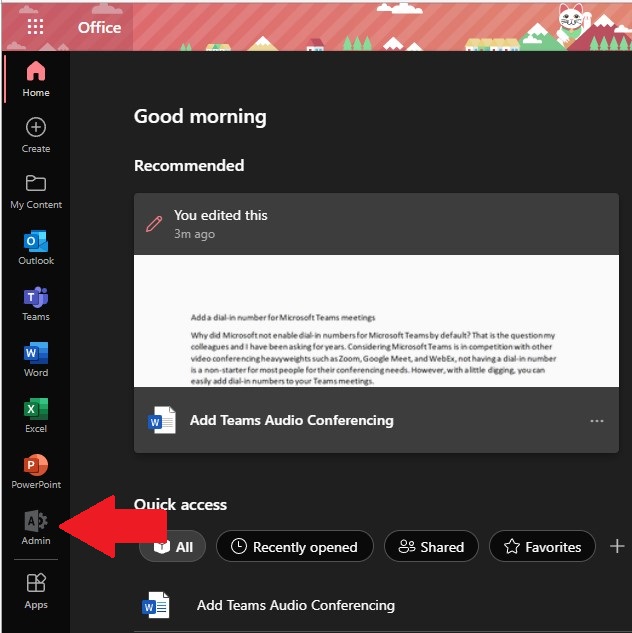632x633 pixels.
Task: Click the Word icon in the file list row
Action: tap(156, 605)
